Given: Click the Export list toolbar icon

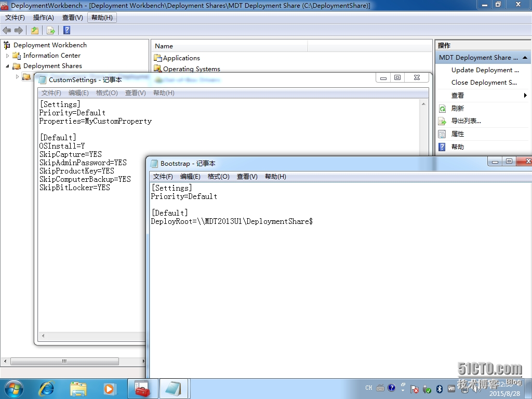Looking at the screenshot, I should [51, 31].
